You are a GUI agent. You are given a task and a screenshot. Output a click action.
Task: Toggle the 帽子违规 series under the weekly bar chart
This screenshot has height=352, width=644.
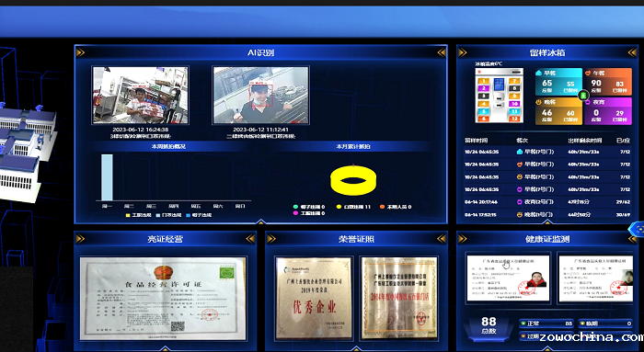[x=199, y=215]
